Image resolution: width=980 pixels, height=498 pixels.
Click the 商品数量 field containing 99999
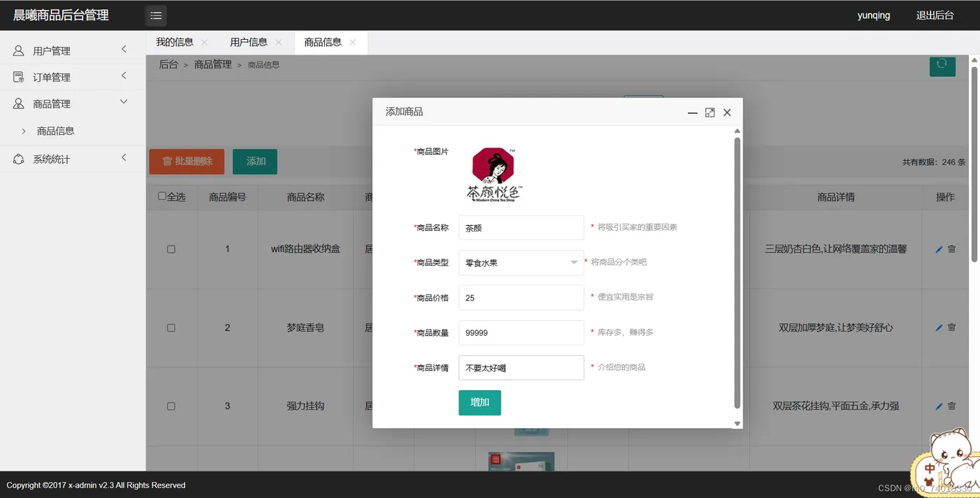(521, 333)
